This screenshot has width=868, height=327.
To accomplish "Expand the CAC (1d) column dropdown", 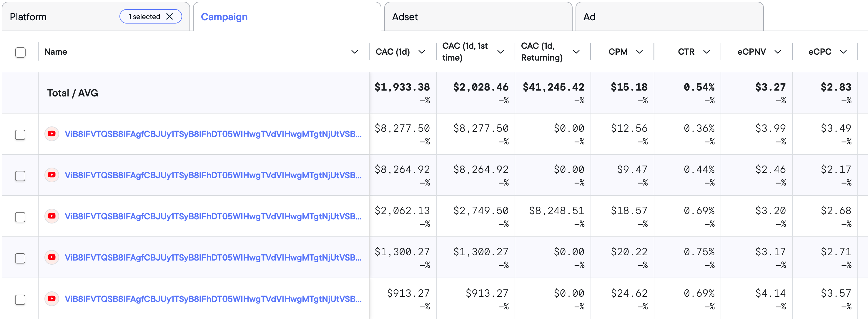I will [x=422, y=52].
